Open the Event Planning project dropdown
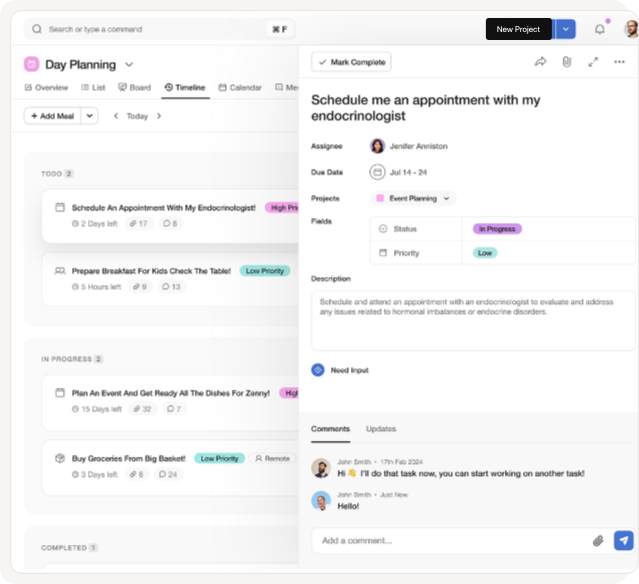Image resolution: width=639 pixels, height=584 pixels. point(446,198)
